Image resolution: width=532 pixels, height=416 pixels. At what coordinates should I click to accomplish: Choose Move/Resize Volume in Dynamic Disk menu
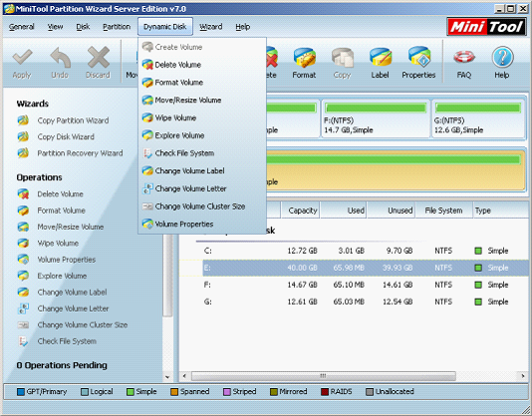point(202,100)
